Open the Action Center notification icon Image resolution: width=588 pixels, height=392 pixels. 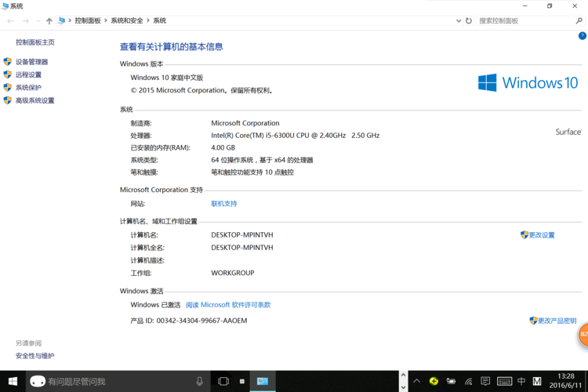coord(485,382)
